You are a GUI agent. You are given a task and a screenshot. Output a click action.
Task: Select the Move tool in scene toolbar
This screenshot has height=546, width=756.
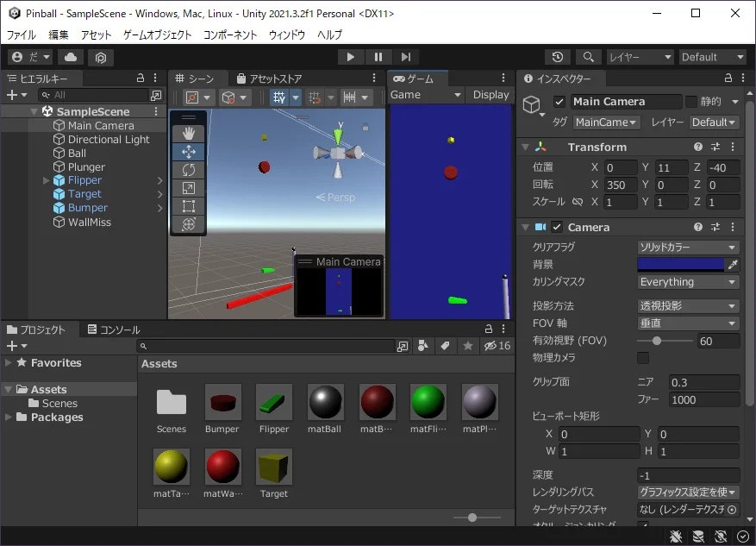tap(189, 152)
